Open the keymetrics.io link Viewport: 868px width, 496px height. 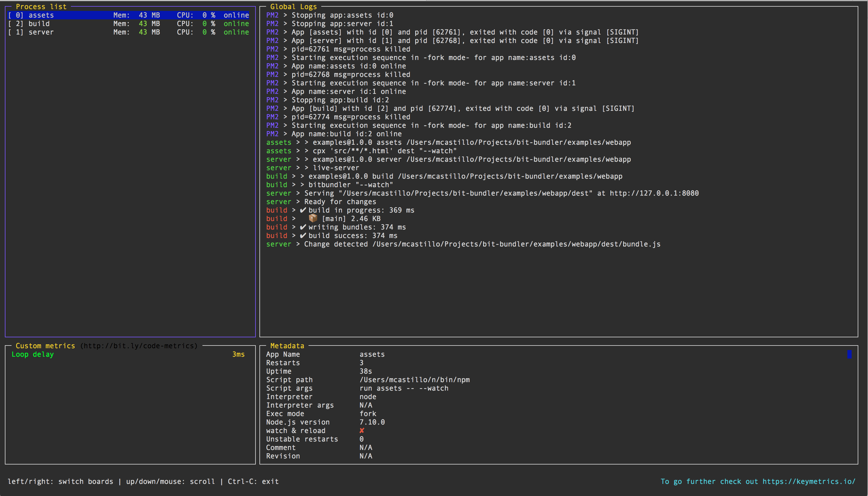[x=809, y=481]
